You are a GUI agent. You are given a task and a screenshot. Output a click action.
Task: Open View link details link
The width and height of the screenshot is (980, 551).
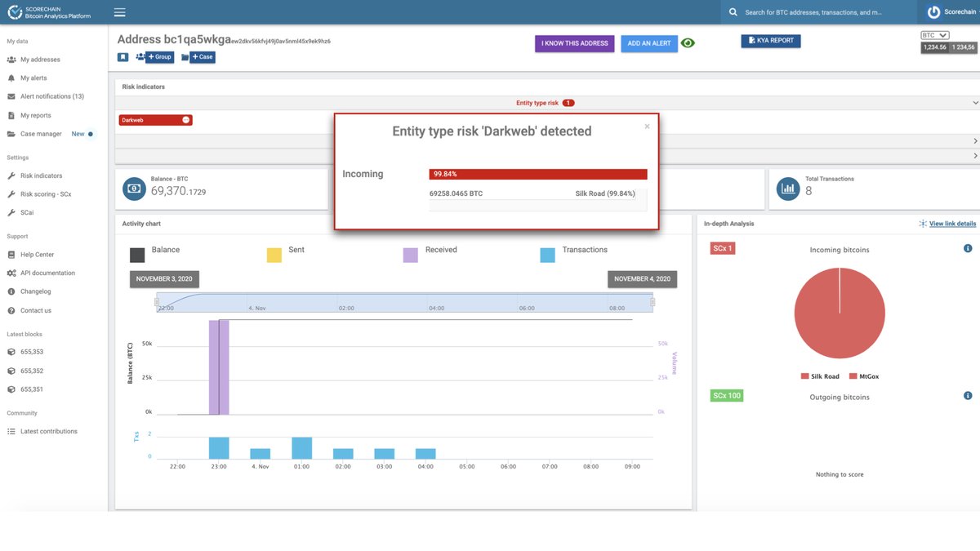tap(952, 224)
